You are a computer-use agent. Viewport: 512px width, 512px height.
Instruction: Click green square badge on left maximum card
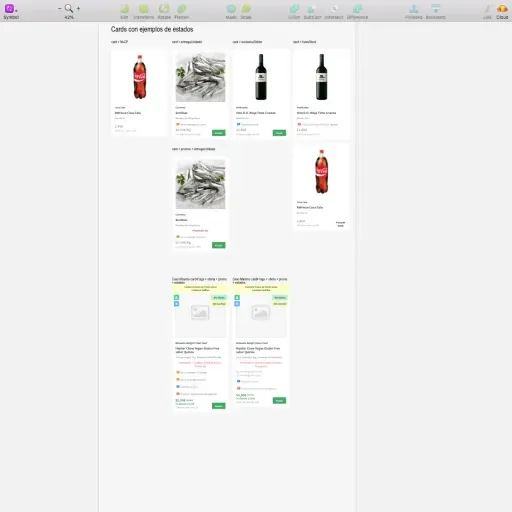(x=176, y=297)
